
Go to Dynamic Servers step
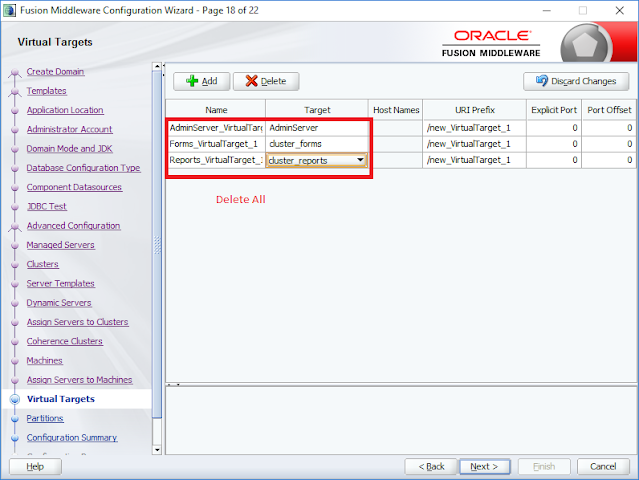(x=59, y=303)
